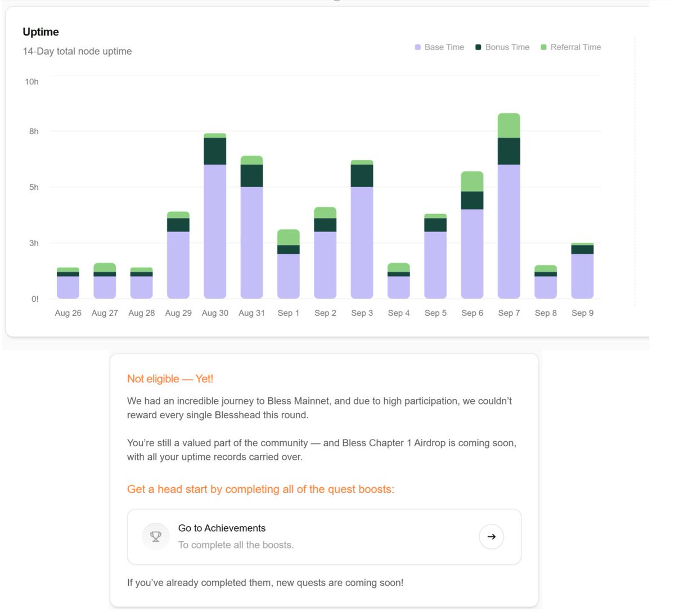Click the Sep 7 base time segment
675x616 pixels.
click(509, 232)
